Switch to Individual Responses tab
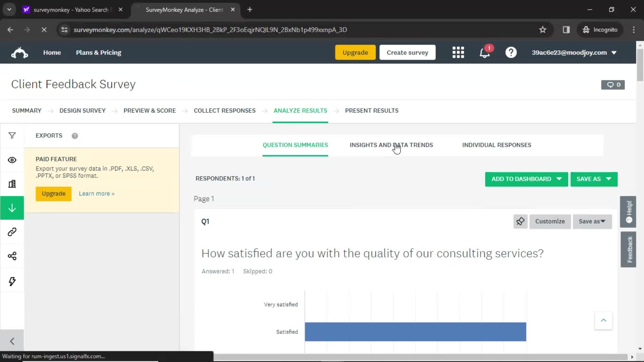The height and width of the screenshot is (362, 644). tap(497, 145)
